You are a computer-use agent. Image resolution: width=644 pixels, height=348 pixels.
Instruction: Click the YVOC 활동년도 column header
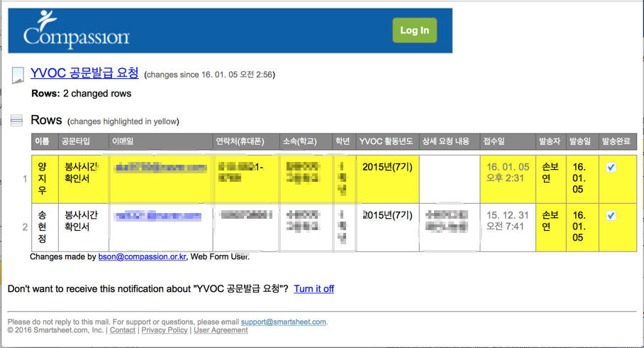click(388, 141)
